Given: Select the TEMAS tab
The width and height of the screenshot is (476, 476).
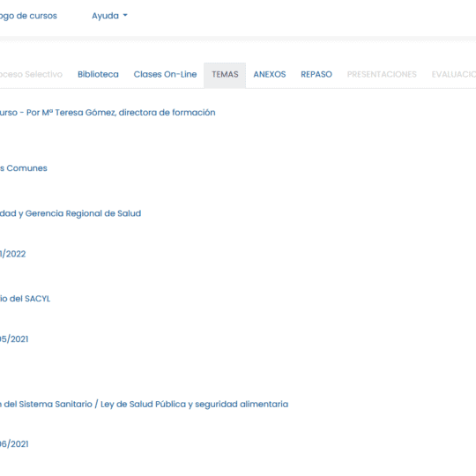Looking at the screenshot, I should coord(225,75).
